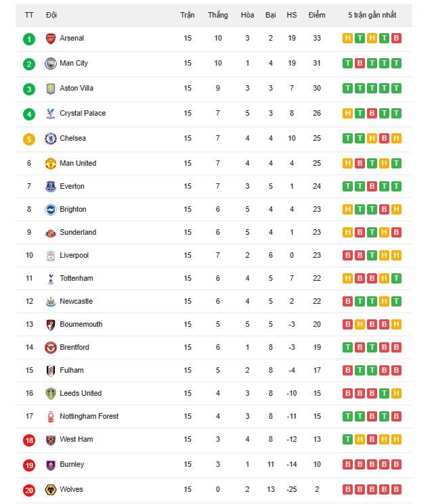Click Arsenal's green rank 1 badge
This screenshot has height=504, width=434.
tap(28, 39)
